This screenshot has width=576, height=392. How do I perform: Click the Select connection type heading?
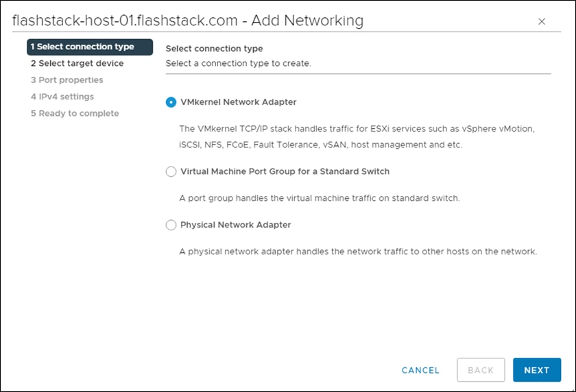click(x=214, y=49)
